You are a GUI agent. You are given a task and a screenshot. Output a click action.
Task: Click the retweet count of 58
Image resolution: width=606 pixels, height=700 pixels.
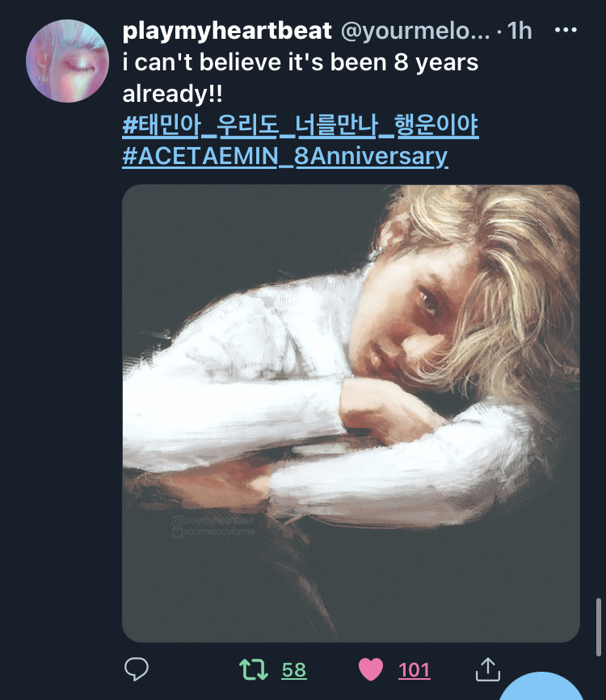click(x=294, y=670)
